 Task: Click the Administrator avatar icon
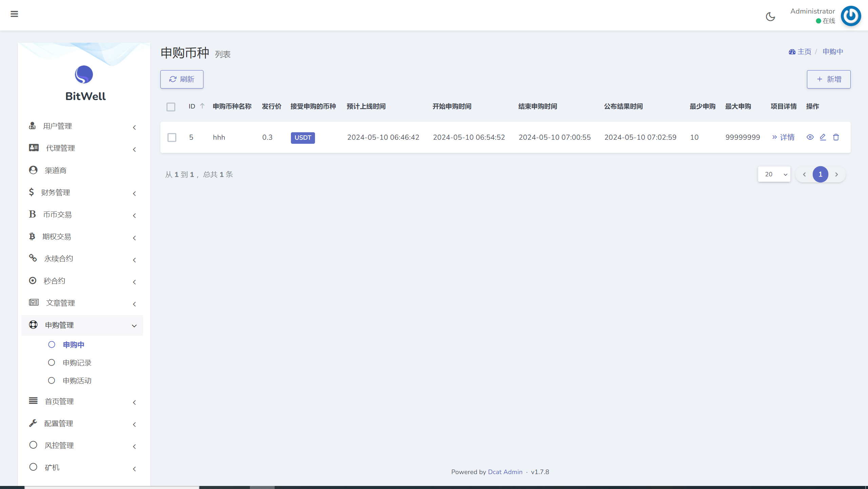pyautogui.click(x=851, y=16)
